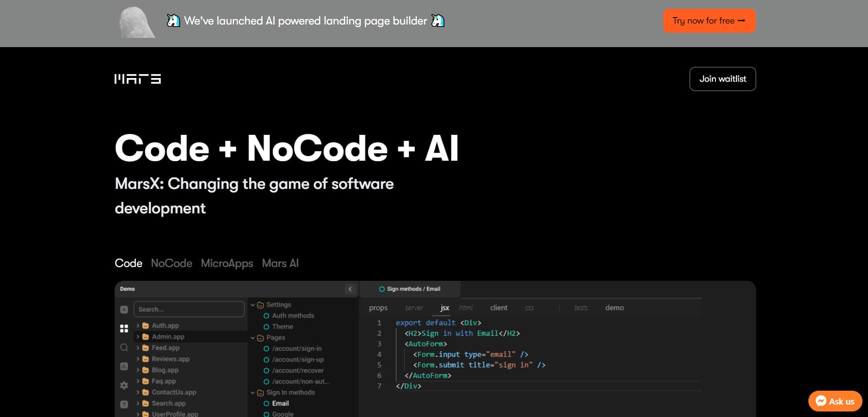The width and height of the screenshot is (868, 417).
Task: Expand the Blog.app folder
Action: pyautogui.click(x=138, y=370)
